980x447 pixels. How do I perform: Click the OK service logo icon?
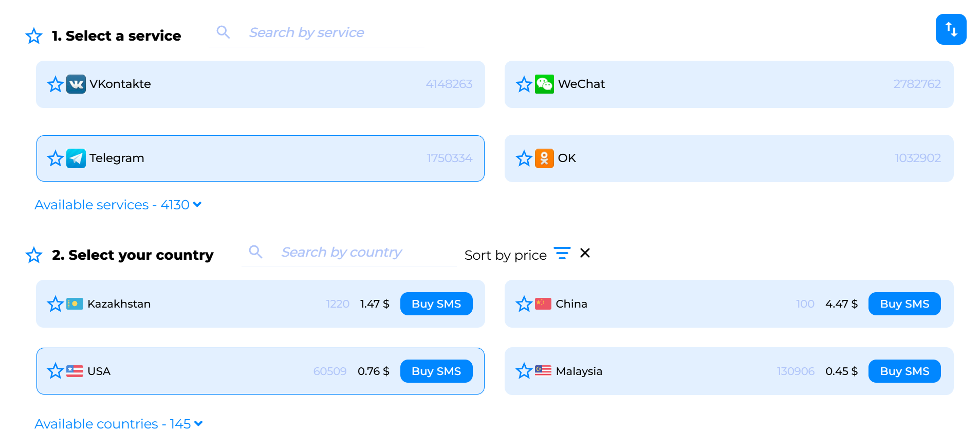pyautogui.click(x=544, y=158)
